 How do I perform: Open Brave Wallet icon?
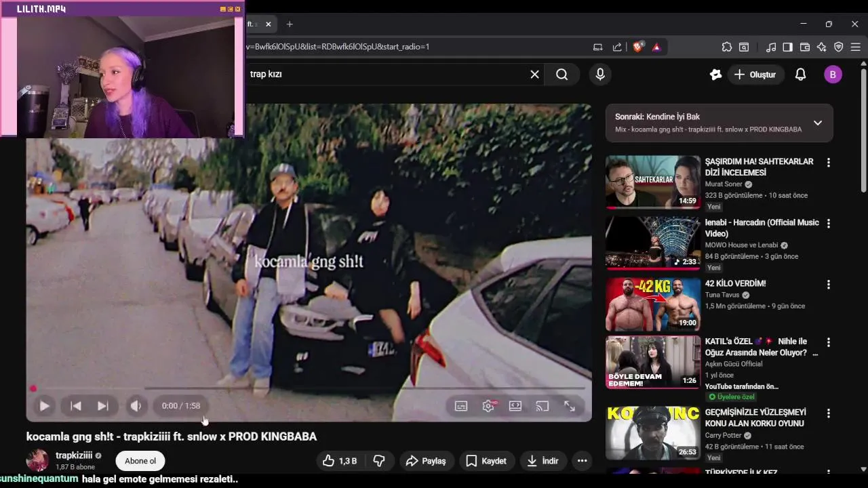805,47
